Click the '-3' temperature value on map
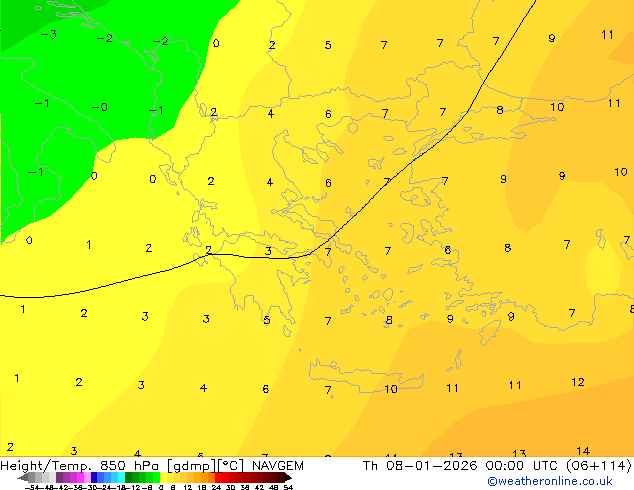The width and height of the screenshot is (634, 490). [49, 34]
